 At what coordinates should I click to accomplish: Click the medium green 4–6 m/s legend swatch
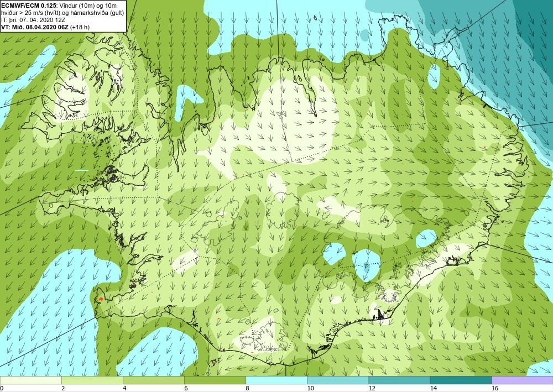153,380
